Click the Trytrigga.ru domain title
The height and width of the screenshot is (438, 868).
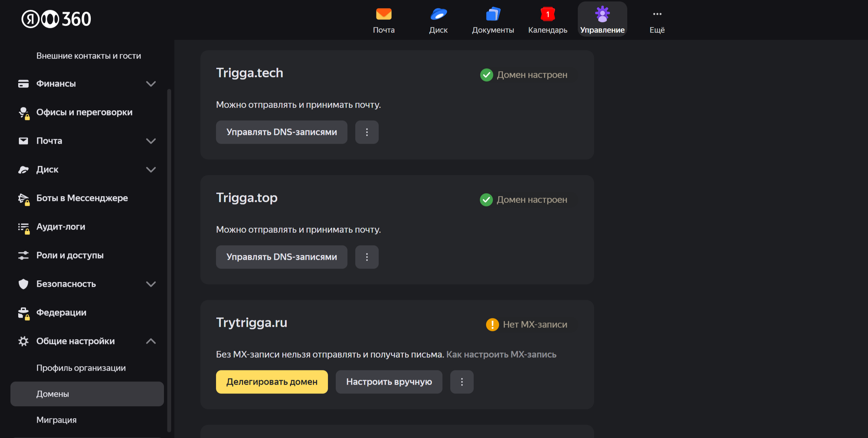pyautogui.click(x=251, y=323)
